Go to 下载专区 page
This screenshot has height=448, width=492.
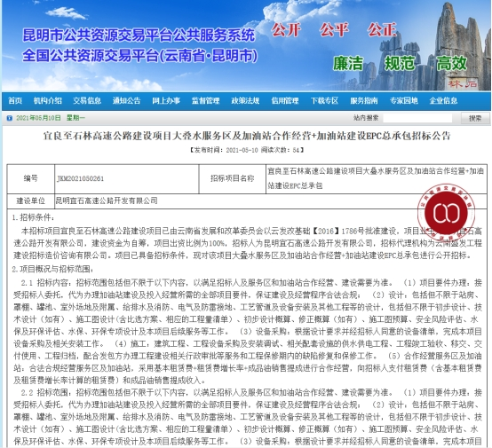pyautogui.click(x=324, y=100)
